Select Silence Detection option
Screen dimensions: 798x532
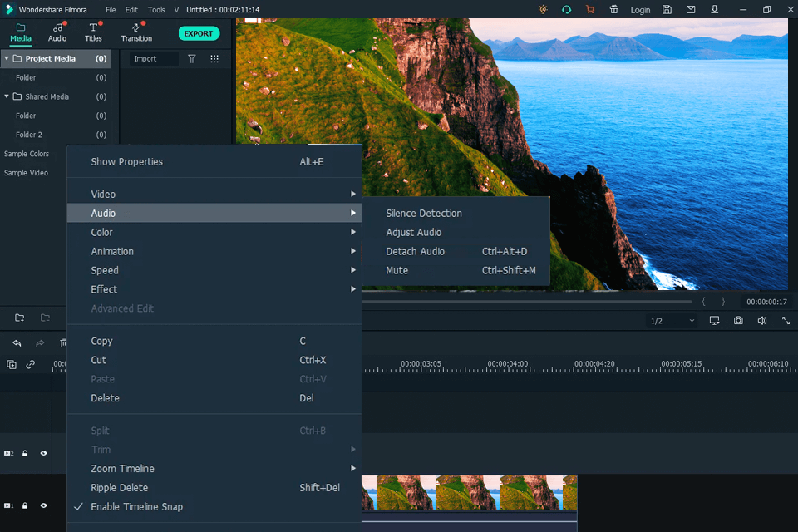(x=456, y=214)
